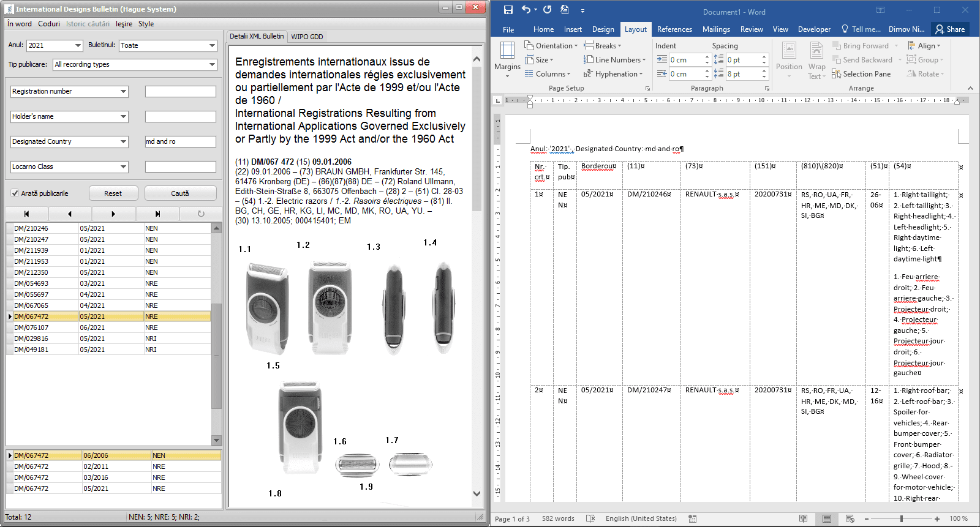Open Paragraph dialog launcher

pyautogui.click(x=767, y=89)
